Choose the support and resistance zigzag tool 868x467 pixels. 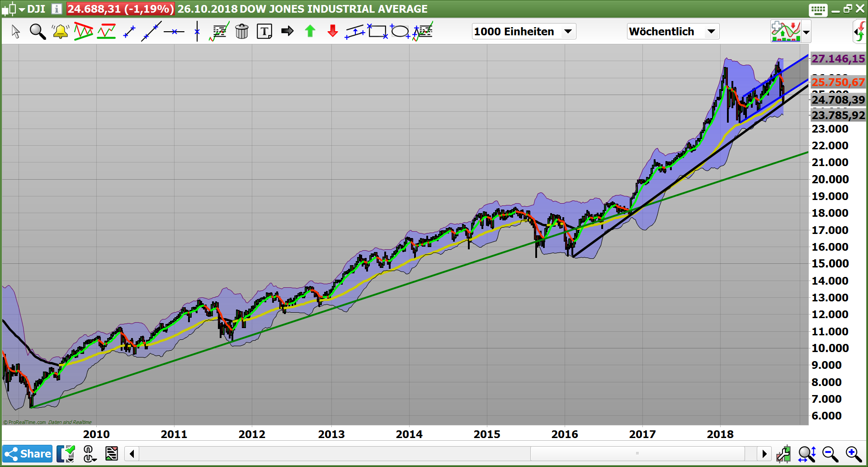tap(107, 31)
